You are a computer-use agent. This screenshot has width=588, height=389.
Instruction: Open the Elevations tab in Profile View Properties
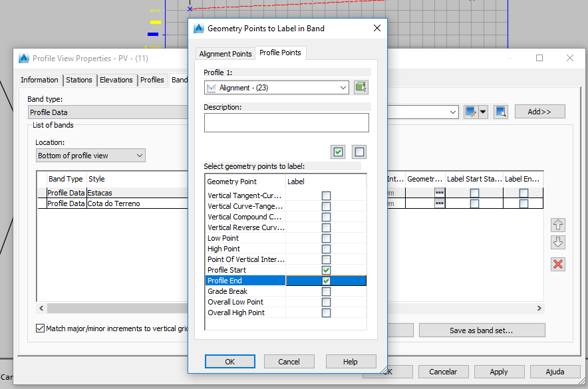tap(116, 80)
